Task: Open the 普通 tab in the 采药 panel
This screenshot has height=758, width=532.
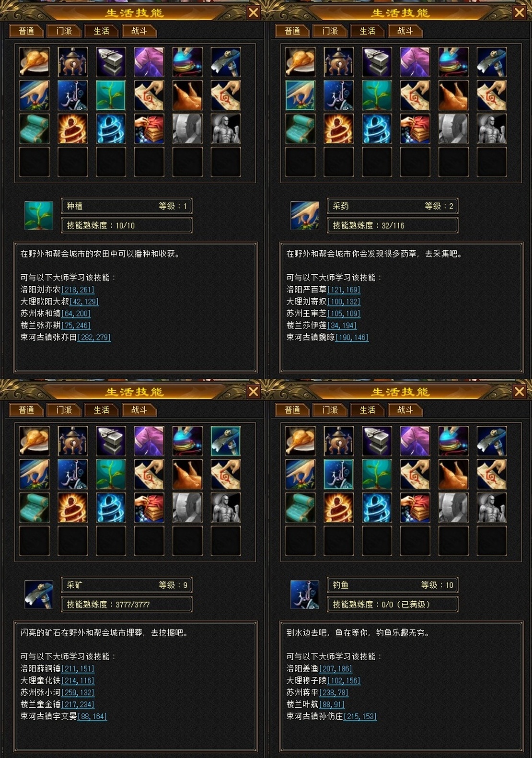Action: (292, 31)
